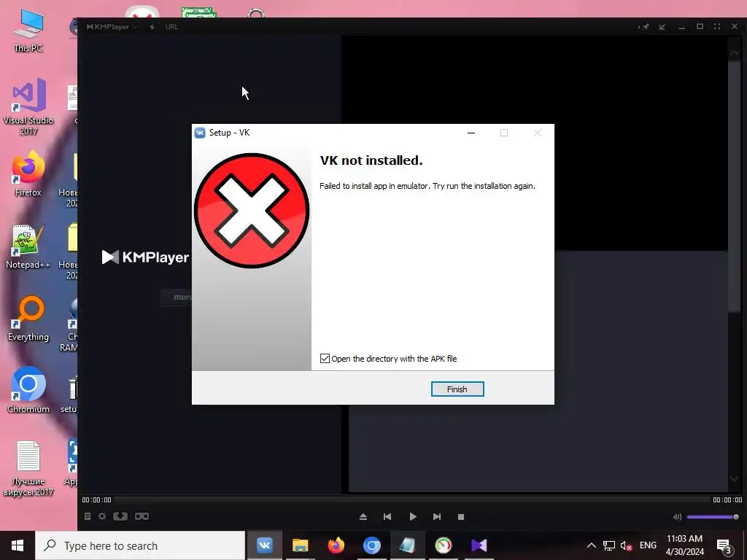Open File Explorer from the taskbar

pyautogui.click(x=300, y=545)
